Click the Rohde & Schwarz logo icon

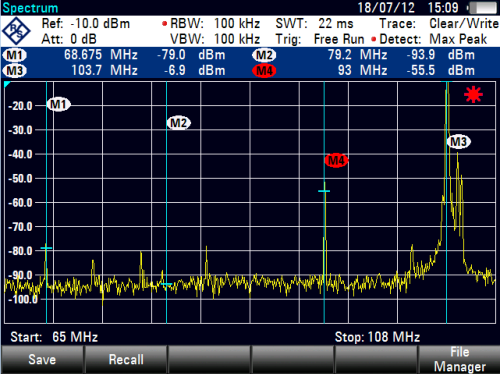point(16,31)
